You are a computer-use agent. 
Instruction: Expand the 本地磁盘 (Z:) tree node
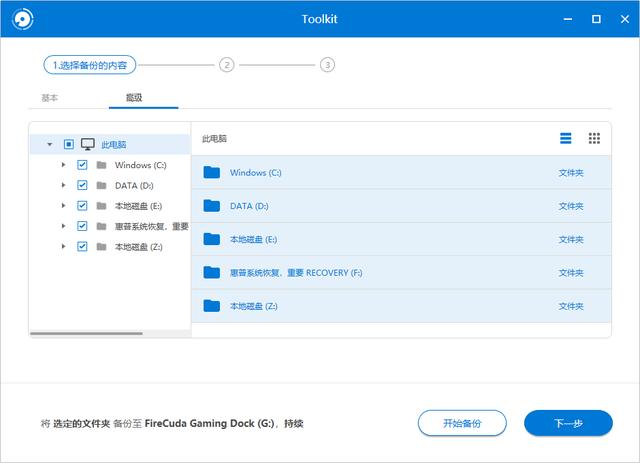[x=63, y=247]
